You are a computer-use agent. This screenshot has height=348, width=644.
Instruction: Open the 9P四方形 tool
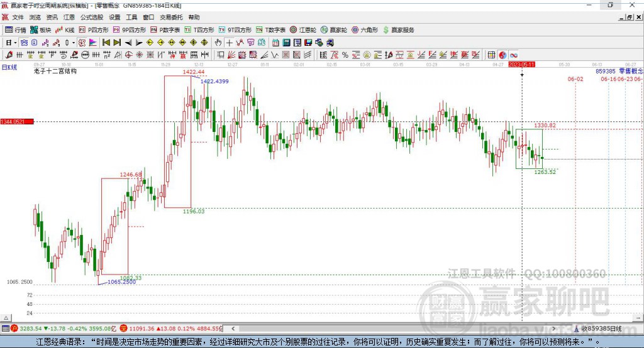tap(130, 30)
